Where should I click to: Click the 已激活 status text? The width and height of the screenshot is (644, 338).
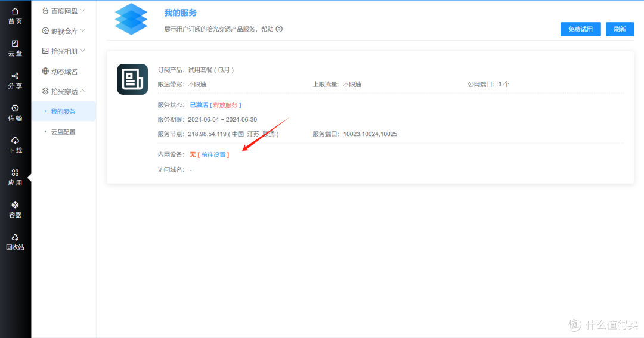tap(199, 105)
